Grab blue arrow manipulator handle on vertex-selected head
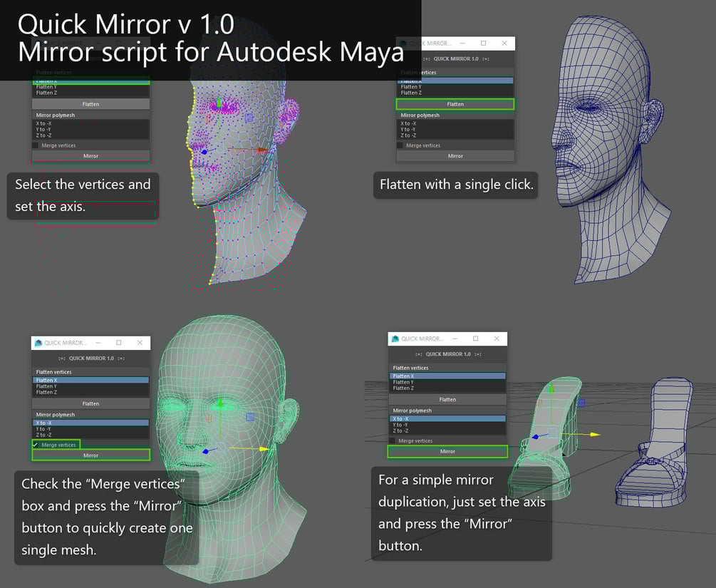The image size is (716, 588). [x=204, y=152]
